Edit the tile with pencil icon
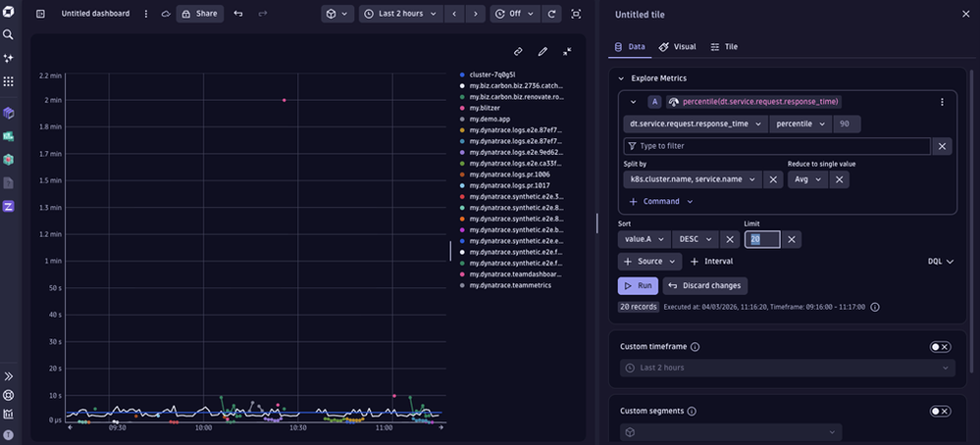980x445 pixels. (542, 51)
